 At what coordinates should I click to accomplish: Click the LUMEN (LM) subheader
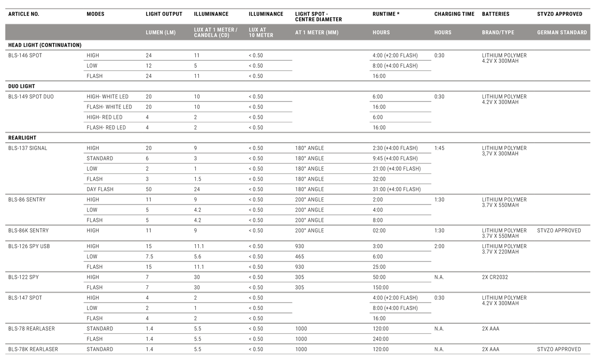(x=161, y=33)
